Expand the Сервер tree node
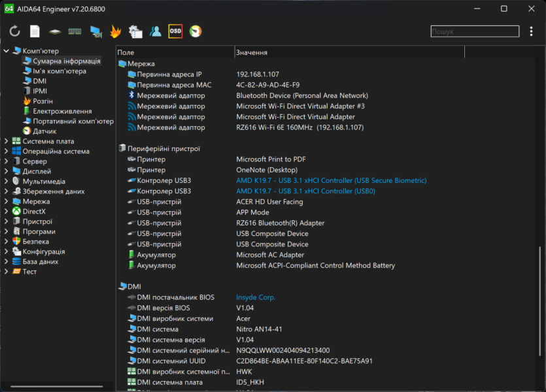 pyautogui.click(x=6, y=161)
